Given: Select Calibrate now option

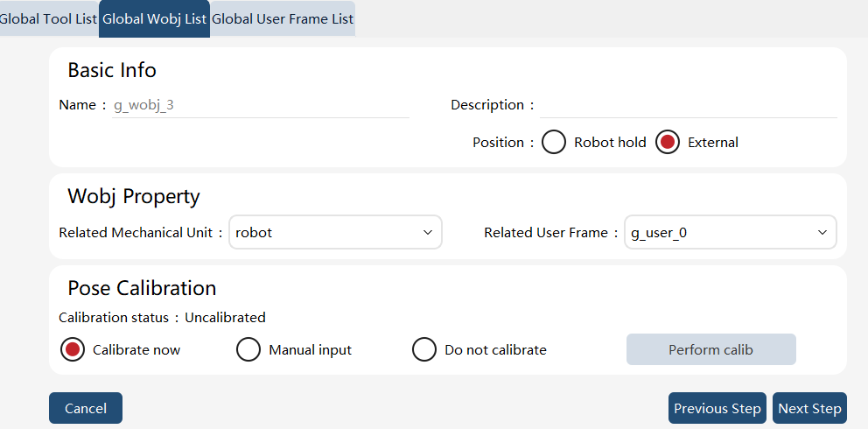Looking at the screenshot, I should point(73,350).
